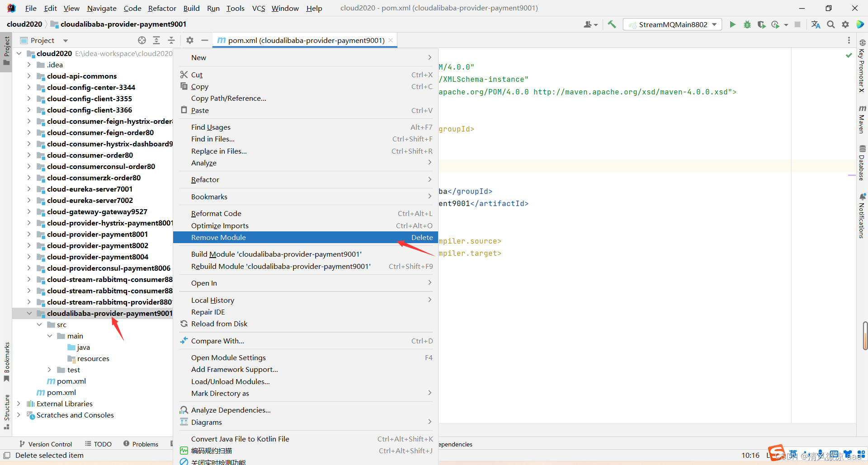Click Reformat Code in context menu
868x465 pixels.
pyautogui.click(x=306, y=213)
